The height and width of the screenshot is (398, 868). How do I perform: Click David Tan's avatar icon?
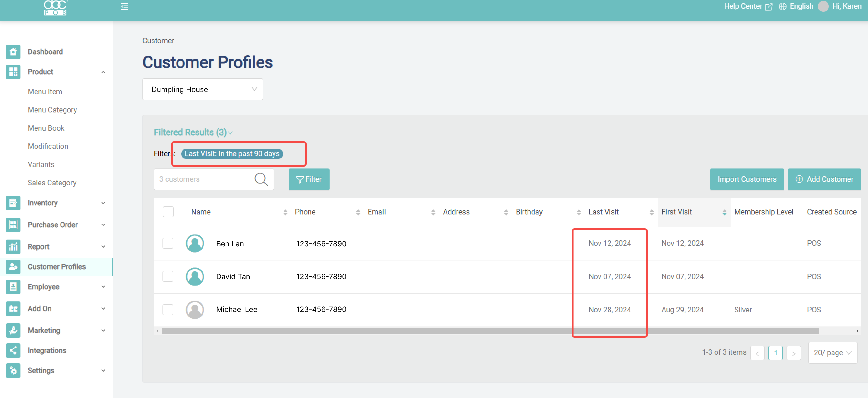pyautogui.click(x=195, y=277)
